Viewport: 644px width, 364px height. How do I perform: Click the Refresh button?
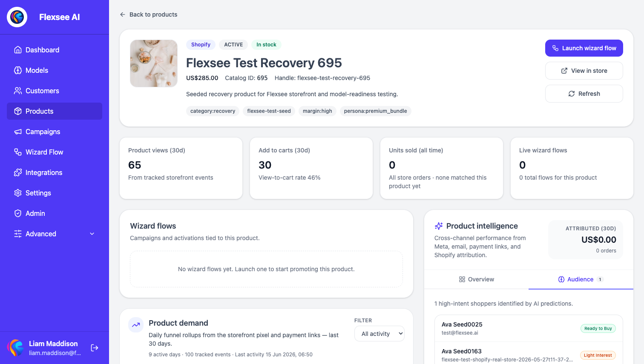[584, 94]
